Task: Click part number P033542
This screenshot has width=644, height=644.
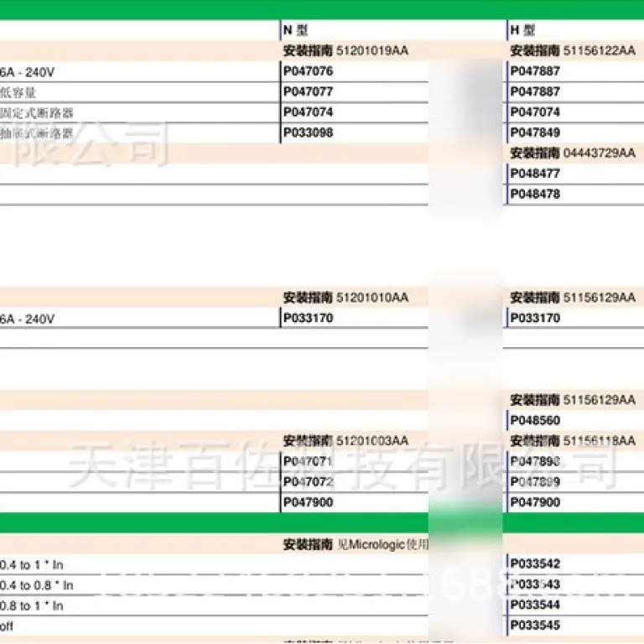Action: click(x=535, y=563)
